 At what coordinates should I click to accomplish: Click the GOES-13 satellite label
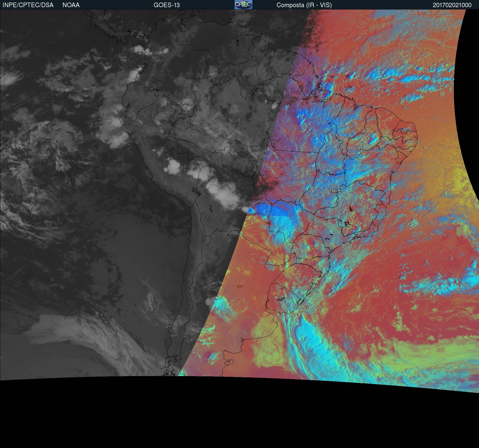pos(166,5)
